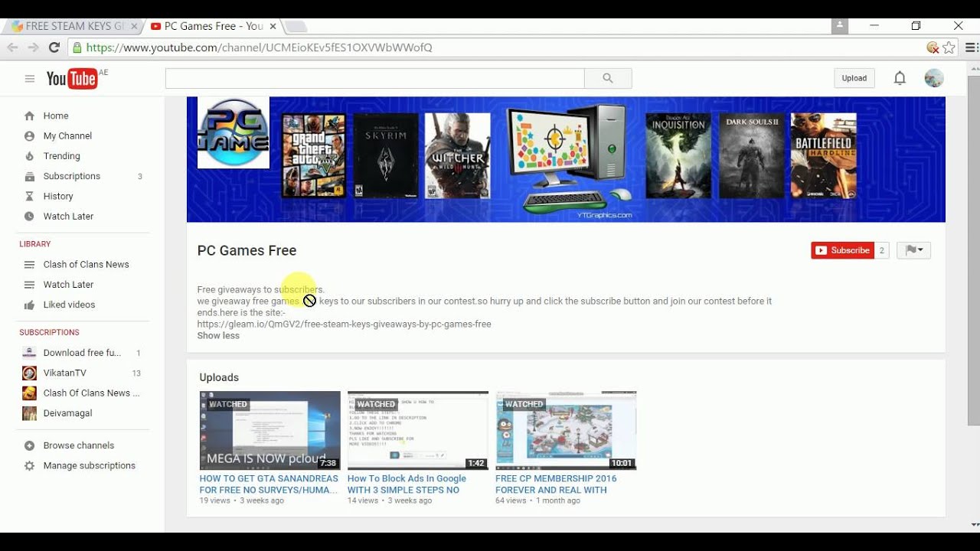Click the browser forward arrow
The width and height of the screenshot is (980, 551).
[x=33, y=47]
